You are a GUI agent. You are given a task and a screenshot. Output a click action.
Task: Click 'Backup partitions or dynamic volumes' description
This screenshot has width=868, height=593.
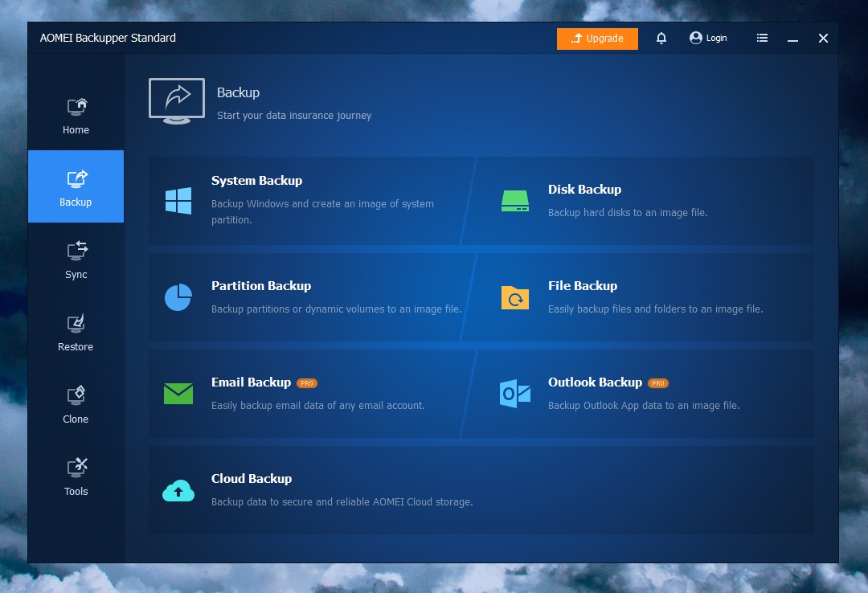pyautogui.click(x=337, y=309)
